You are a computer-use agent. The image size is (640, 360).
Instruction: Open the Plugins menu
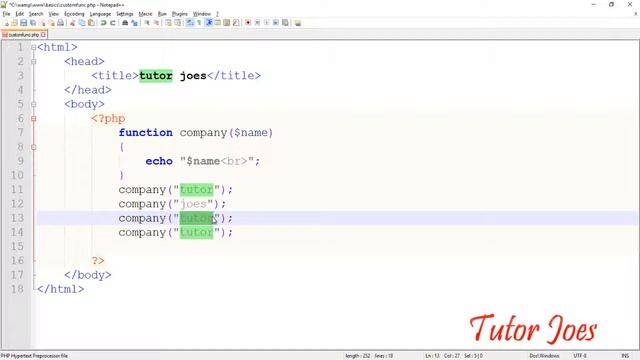coord(180,14)
